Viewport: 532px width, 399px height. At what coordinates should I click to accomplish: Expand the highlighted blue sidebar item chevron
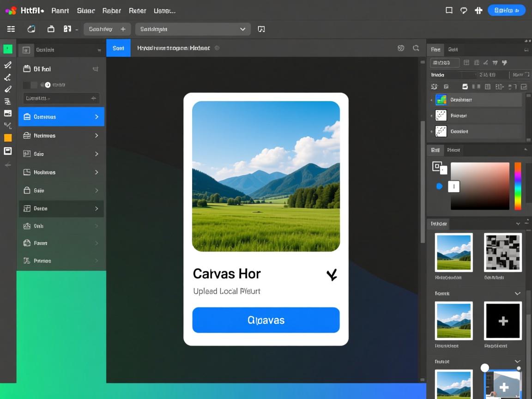tap(97, 117)
